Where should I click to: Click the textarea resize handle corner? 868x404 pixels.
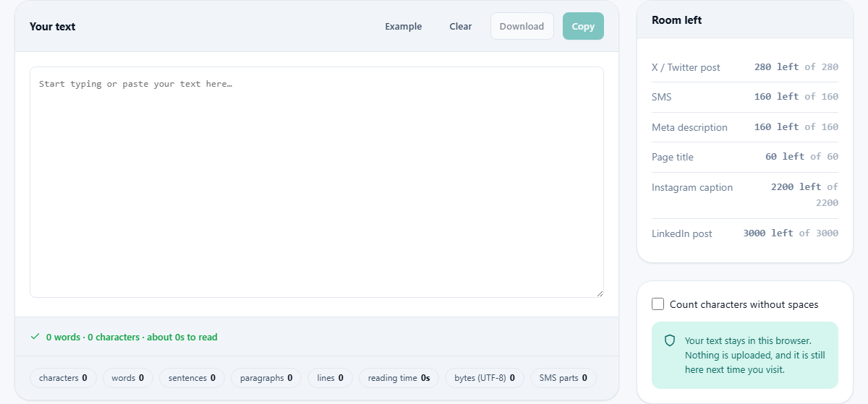(x=599, y=293)
